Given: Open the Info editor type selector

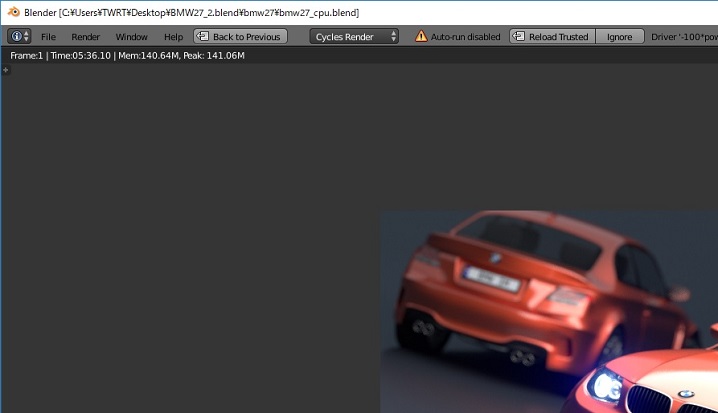Looking at the screenshot, I should [x=19, y=36].
